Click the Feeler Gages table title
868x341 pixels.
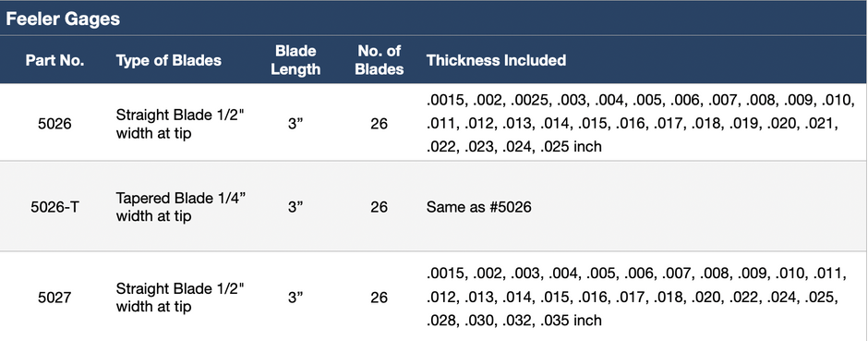coord(63,18)
